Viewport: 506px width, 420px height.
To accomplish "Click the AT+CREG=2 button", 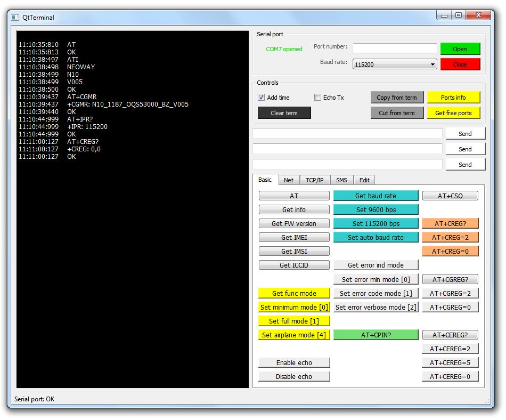I will coord(451,238).
